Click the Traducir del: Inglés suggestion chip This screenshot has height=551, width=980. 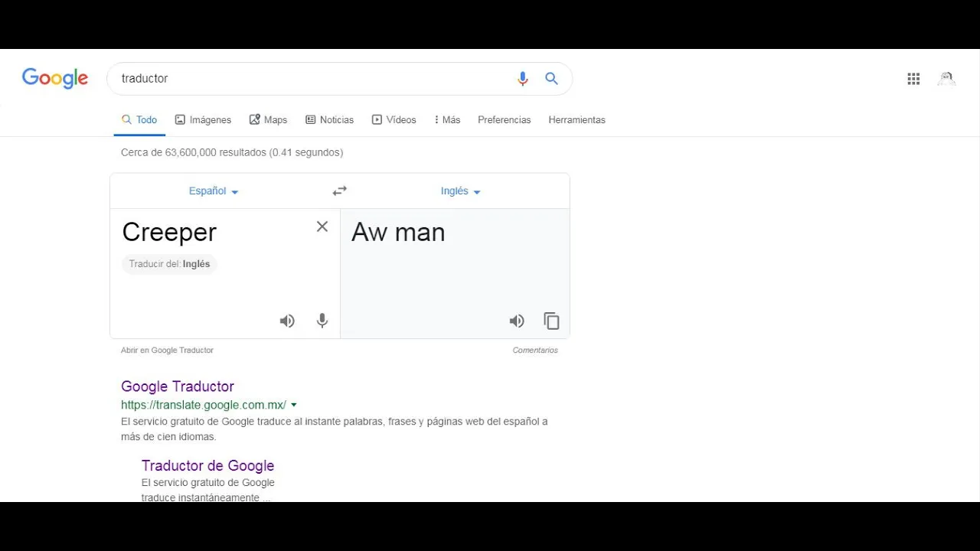[169, 264]
